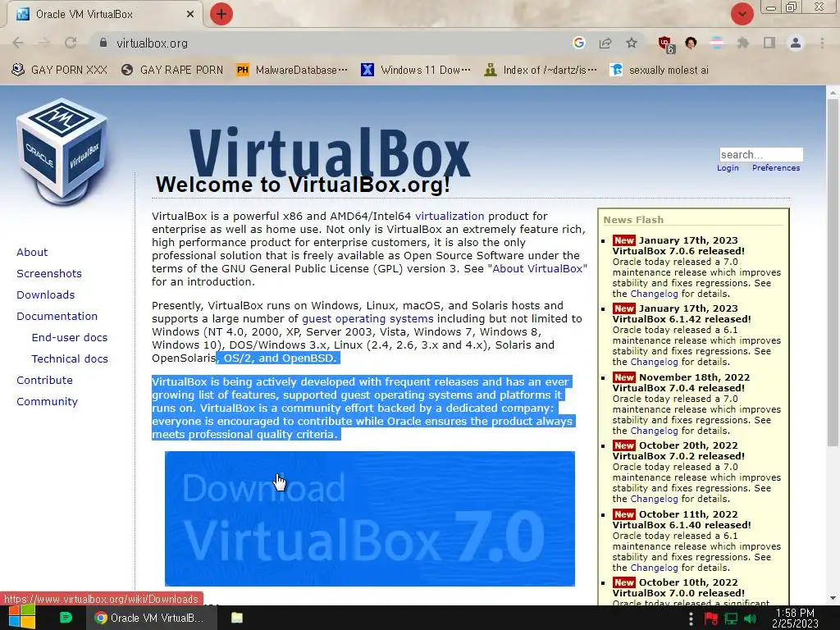Click the red new tab plus button
Image resolution: width=840 pixels, height=630 pixels.
coord(221,14)
